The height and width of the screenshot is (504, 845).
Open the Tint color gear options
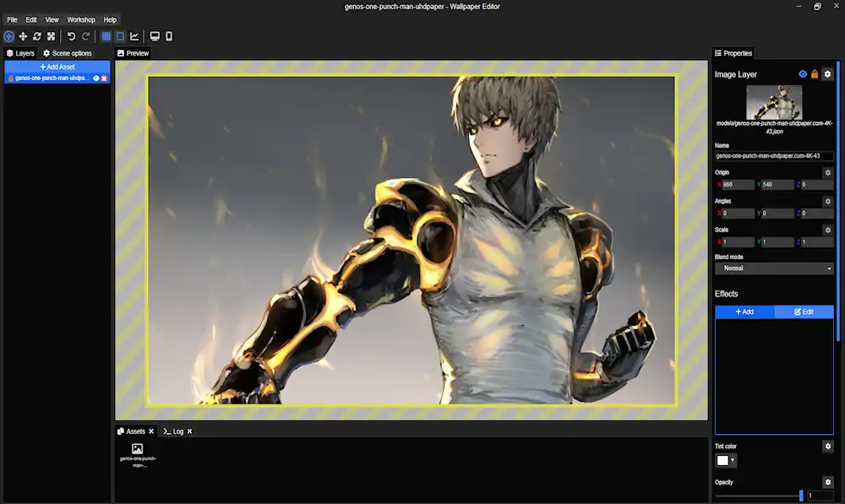pyautogui.click(x=828, y=447)
